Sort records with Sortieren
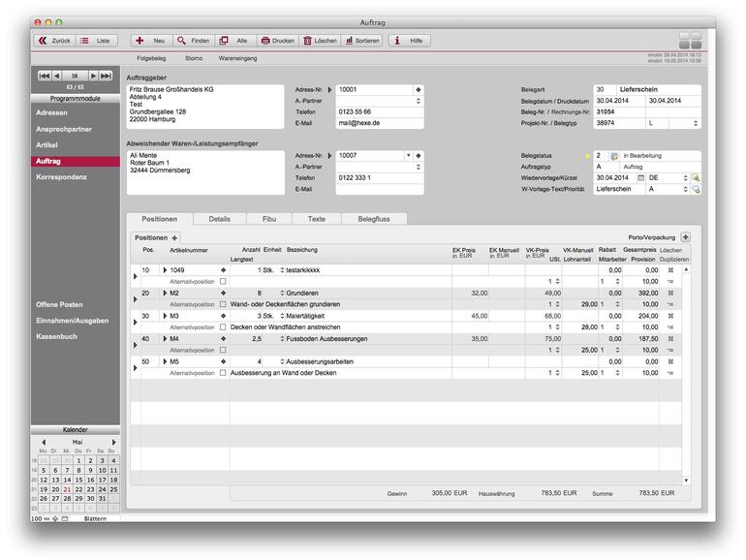Image resolution: width=746 pixels, height=560 pixels. click(x=362, y=41)
